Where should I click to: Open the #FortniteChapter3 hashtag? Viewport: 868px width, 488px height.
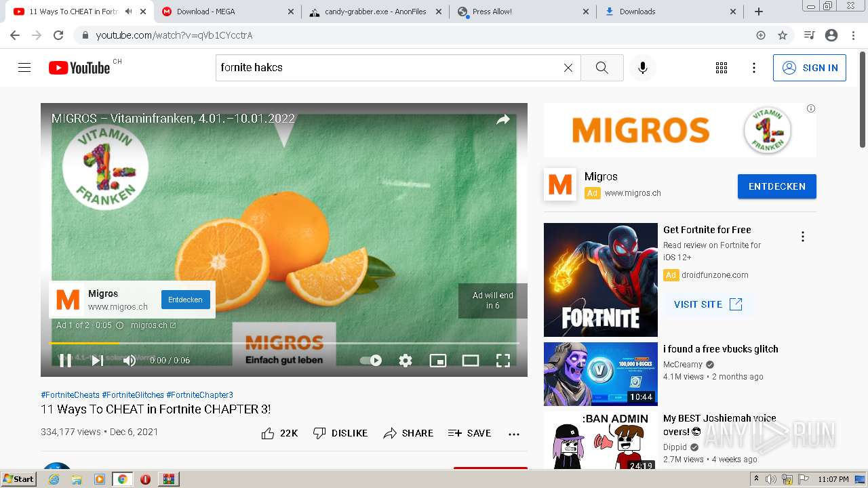(x=199, y=395)
